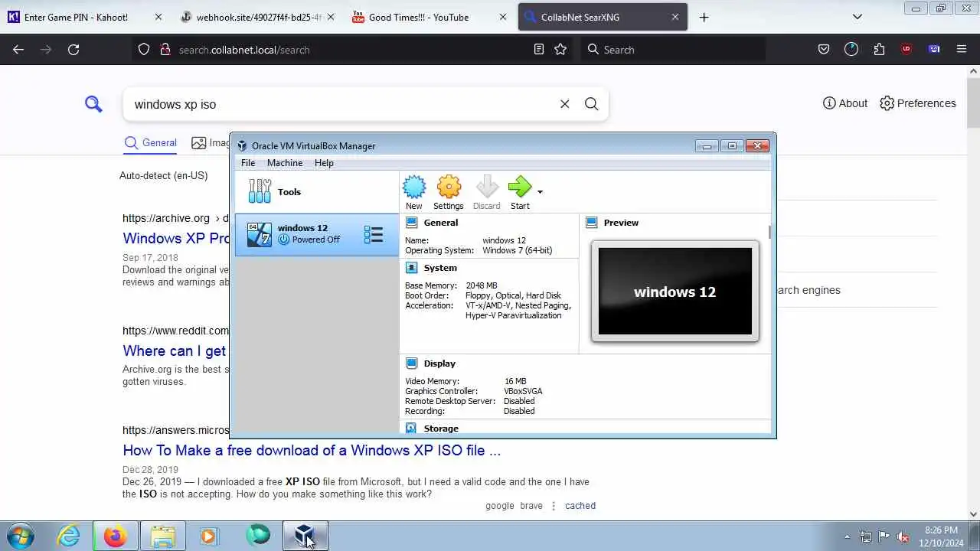The width and height of the screenshot is (980, 551).
Task: Open SearXNG Preferences
Action: point(918,103)
